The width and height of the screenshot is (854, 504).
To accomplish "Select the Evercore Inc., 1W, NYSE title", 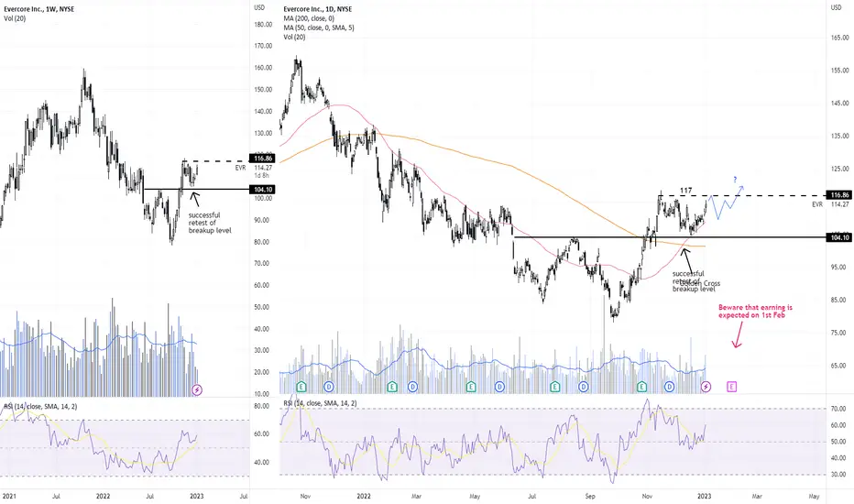I will (x=38, y=9).
